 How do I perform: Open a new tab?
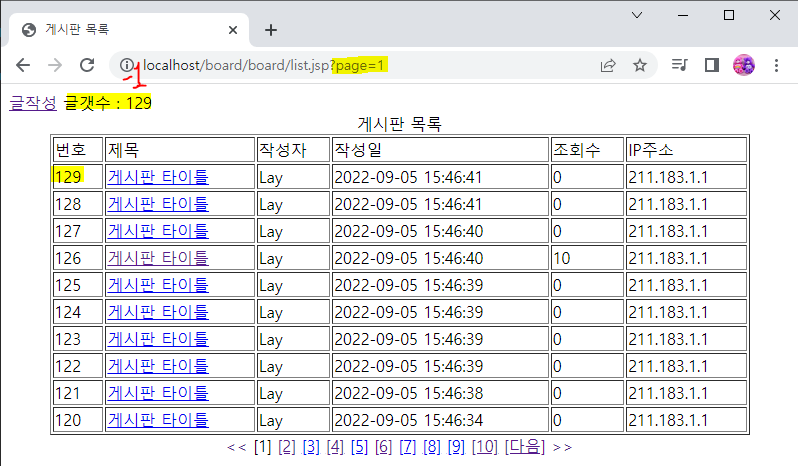click(x=271, y=30)
